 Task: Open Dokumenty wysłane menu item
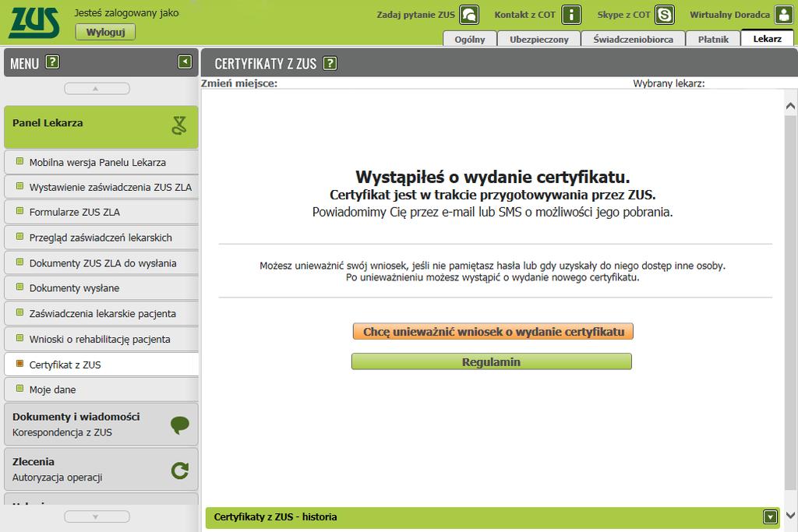[101, 288]
